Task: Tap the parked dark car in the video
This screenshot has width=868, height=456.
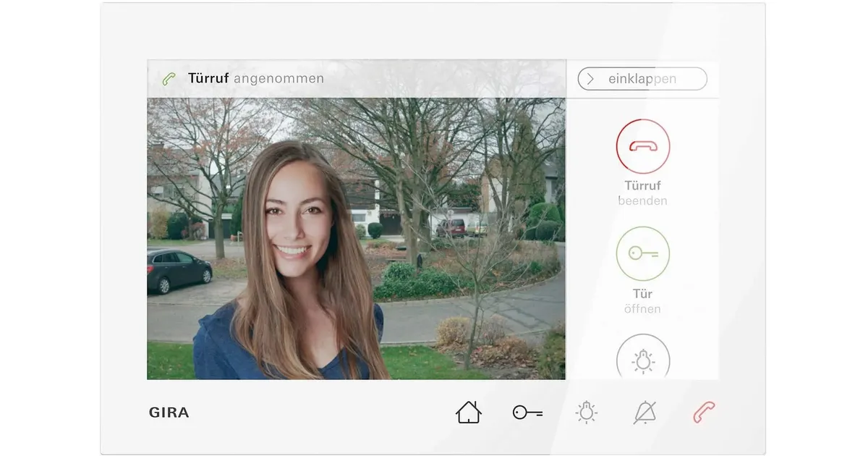Action: (x=179, y=270)
